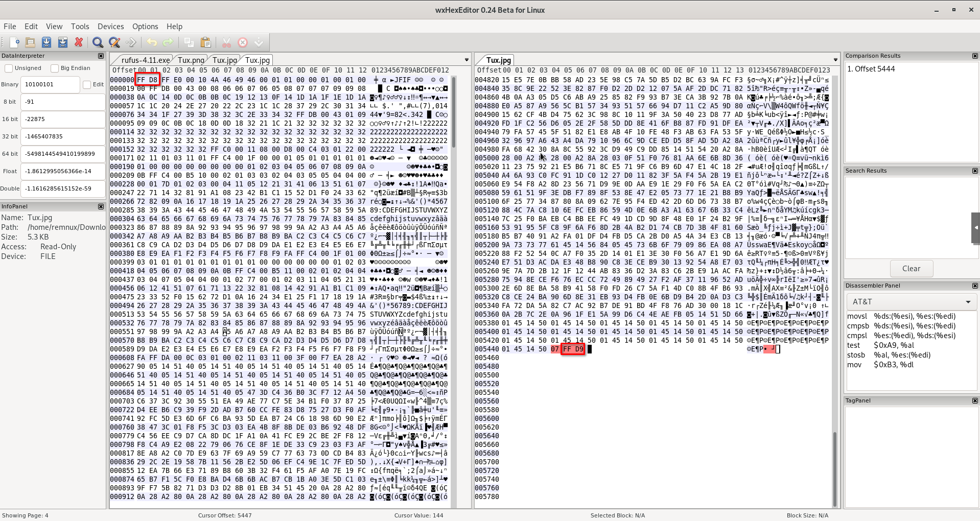Click 'Showing Page: 4' in status bar
Viewport: 980px width, 521px height.
click(25, 515)
